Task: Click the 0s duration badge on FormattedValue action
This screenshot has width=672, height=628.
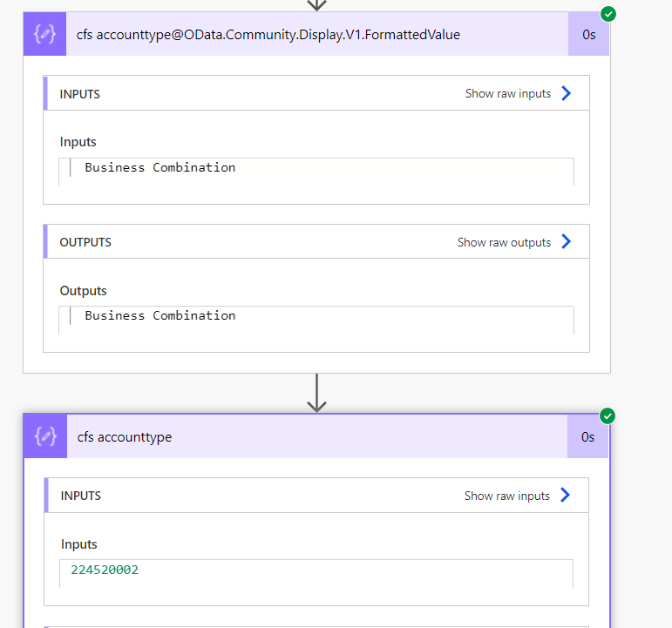Action: click(588, 34)
